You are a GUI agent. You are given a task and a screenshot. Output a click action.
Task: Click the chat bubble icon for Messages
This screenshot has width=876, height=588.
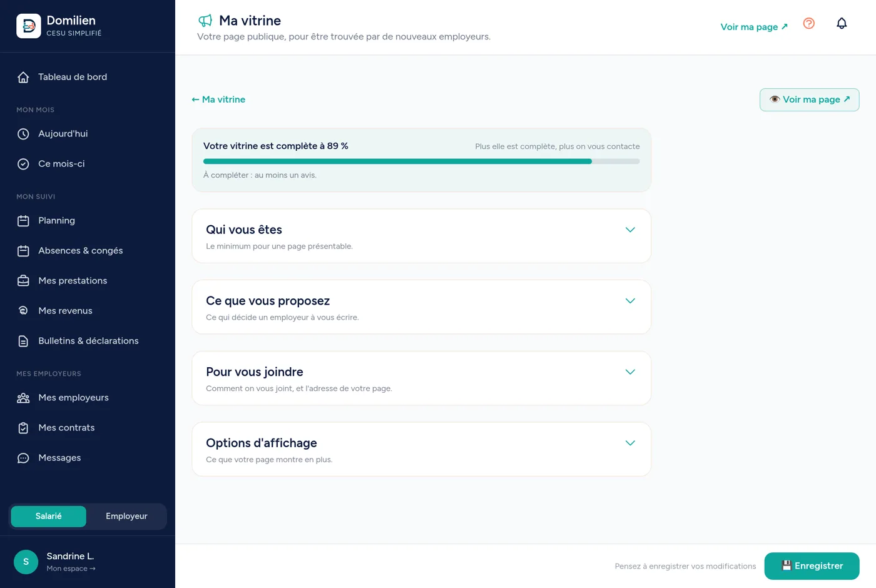click(23, 458)
